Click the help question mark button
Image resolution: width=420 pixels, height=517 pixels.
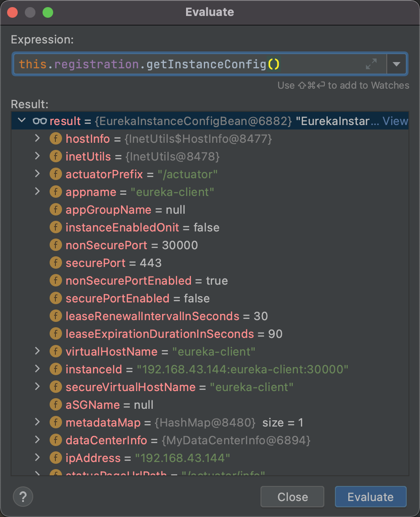[23, 497]
